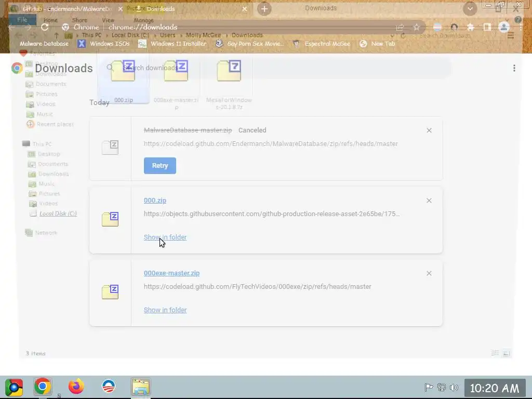Click the first taskbar app icon
The width and height of the screenshot is (532, 399).
[x=14, y=387]
